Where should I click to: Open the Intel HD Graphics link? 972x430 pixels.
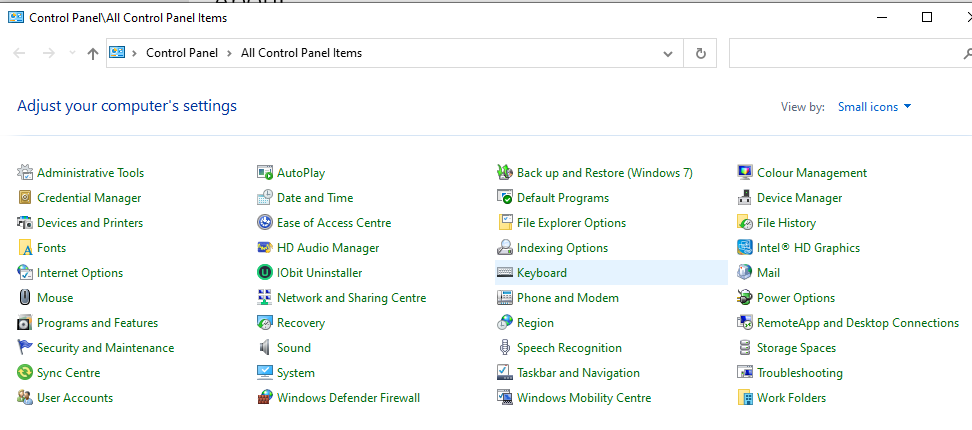tap(808, 248)
